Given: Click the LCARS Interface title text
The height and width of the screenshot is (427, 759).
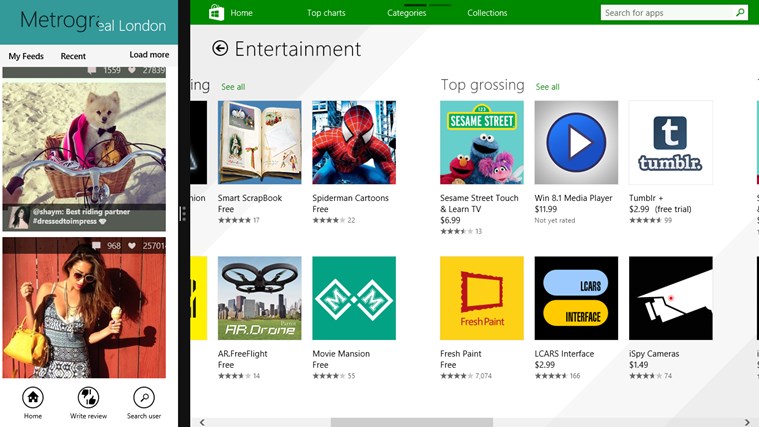Looking at the screenshot, I should [x=564, y=354].
